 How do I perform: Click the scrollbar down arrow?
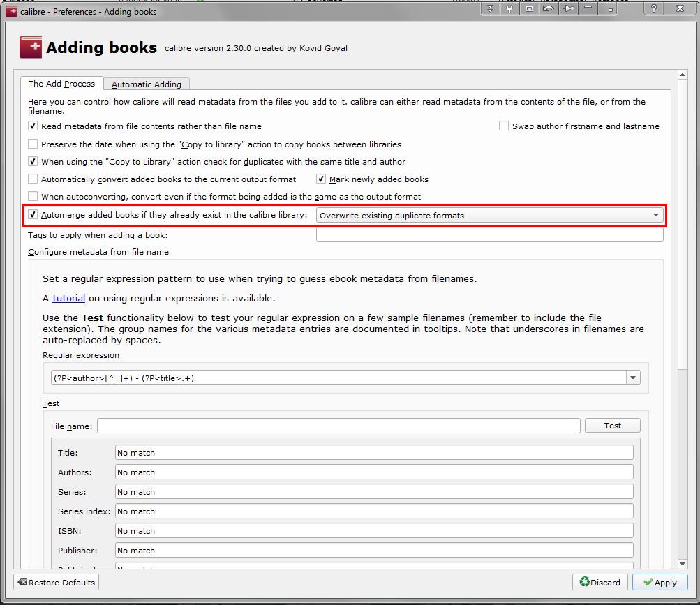[682, 563]
